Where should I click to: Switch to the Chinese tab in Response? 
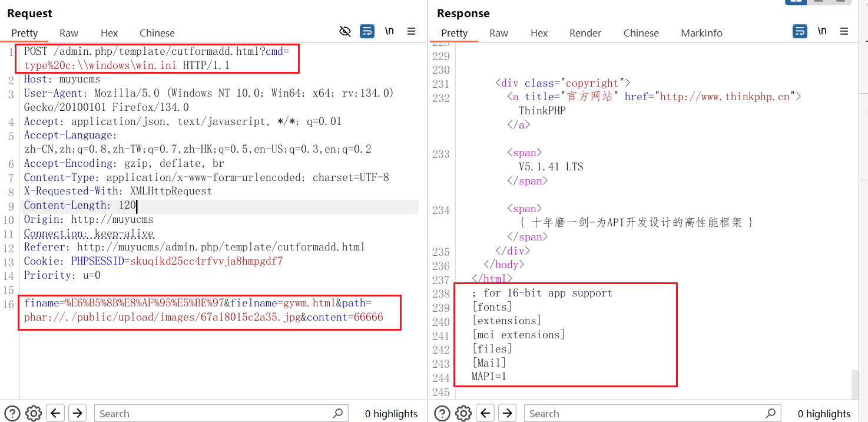641,33
